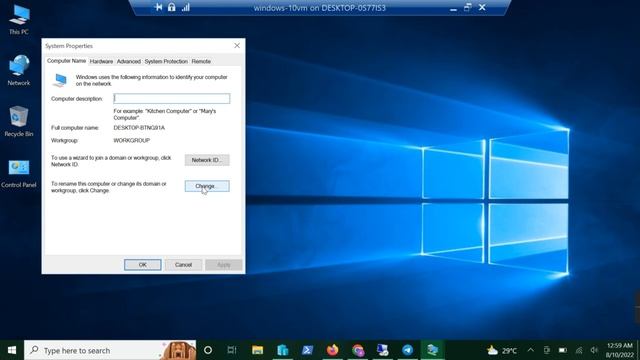The image size is (640, 360).
Task: Confirm with the OK button
Action: pyautogui.click(x=142, y=264)
